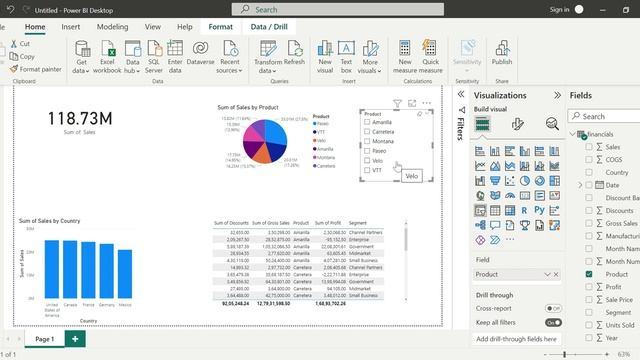Check Paseo in the Product slicer
This screenshot has height=360, width=640.
(367, 151)
